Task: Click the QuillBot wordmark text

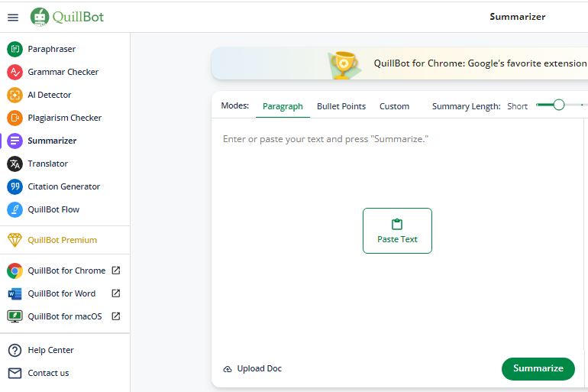Action: click(78, 17)
